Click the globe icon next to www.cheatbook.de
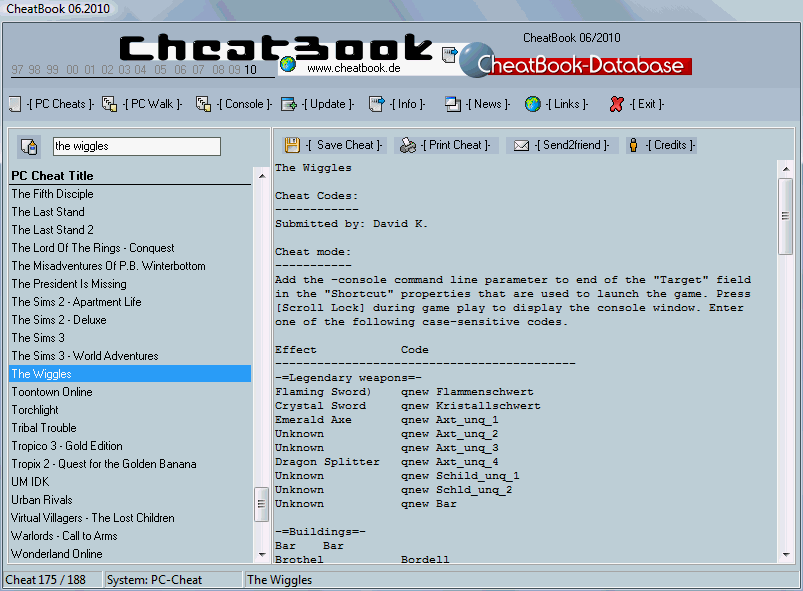This screenshot has height=591, width=803. [288, 65]
